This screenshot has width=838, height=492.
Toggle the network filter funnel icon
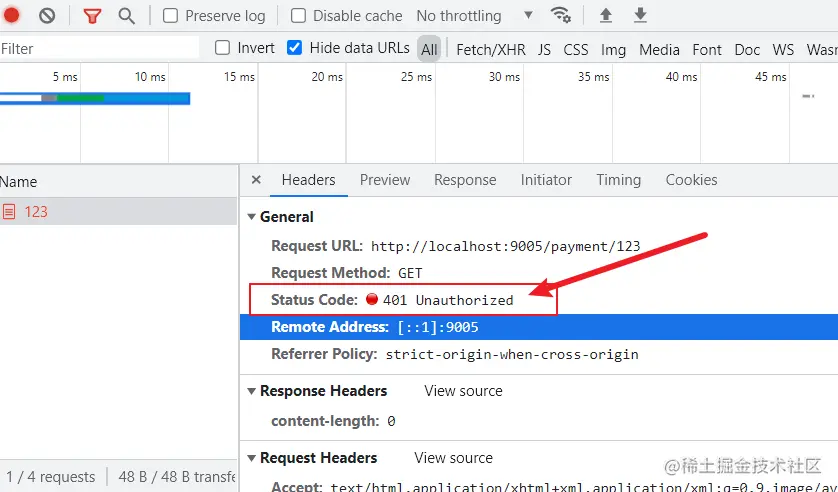(92, 16)
